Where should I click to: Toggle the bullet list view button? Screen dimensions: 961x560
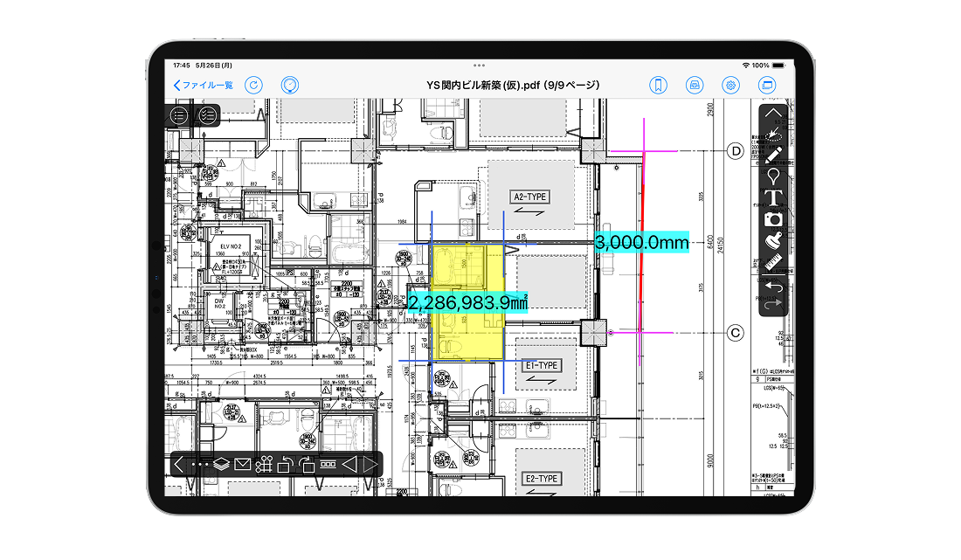pos(179,115)
